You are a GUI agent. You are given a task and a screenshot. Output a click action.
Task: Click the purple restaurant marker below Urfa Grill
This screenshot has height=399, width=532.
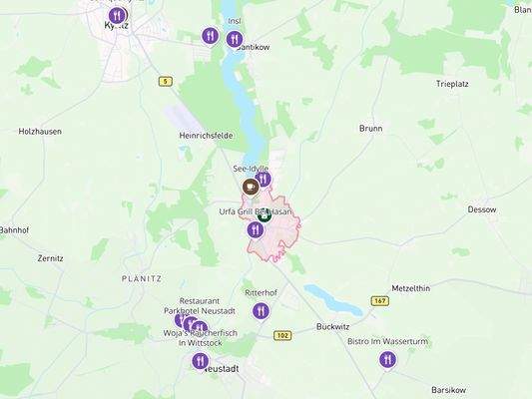[256, 229]
